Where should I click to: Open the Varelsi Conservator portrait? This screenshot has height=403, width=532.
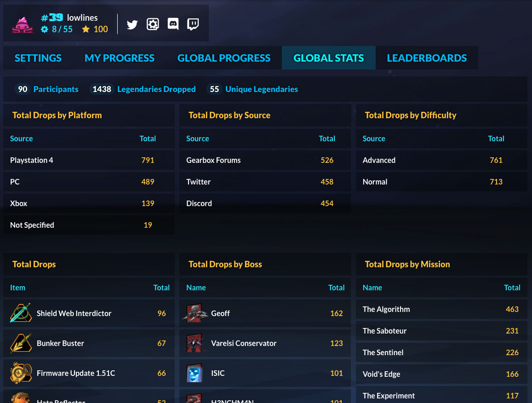click(195, 343)
